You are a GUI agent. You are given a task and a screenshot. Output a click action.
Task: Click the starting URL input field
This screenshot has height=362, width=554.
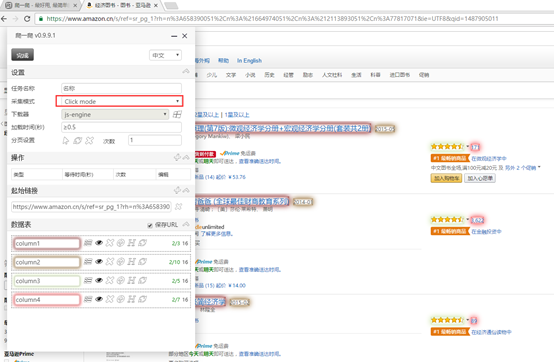92,207
